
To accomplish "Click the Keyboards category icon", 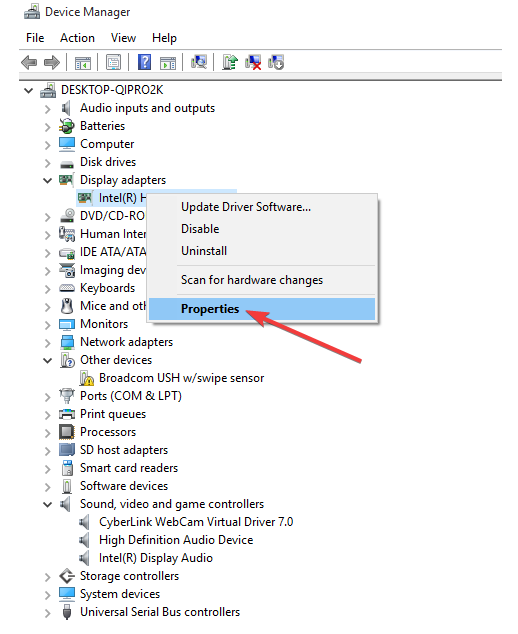I will [67, 288].
